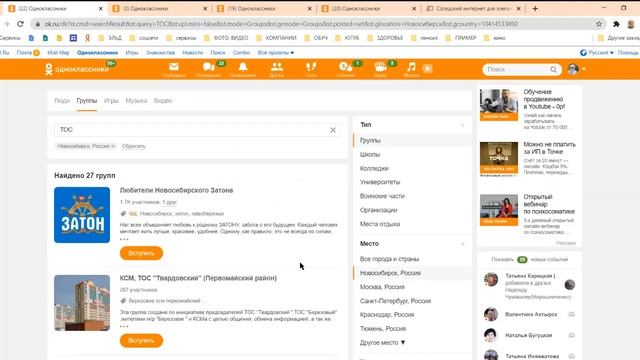
Task: Expand Другое место dropdown
Action: (x=382, y=342)
